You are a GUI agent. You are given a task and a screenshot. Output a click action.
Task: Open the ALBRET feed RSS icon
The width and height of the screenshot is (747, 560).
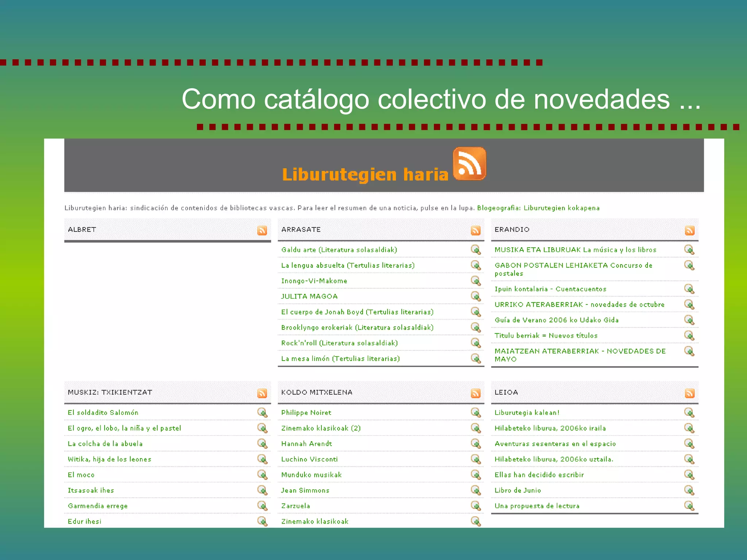click(x=262, y=230)
